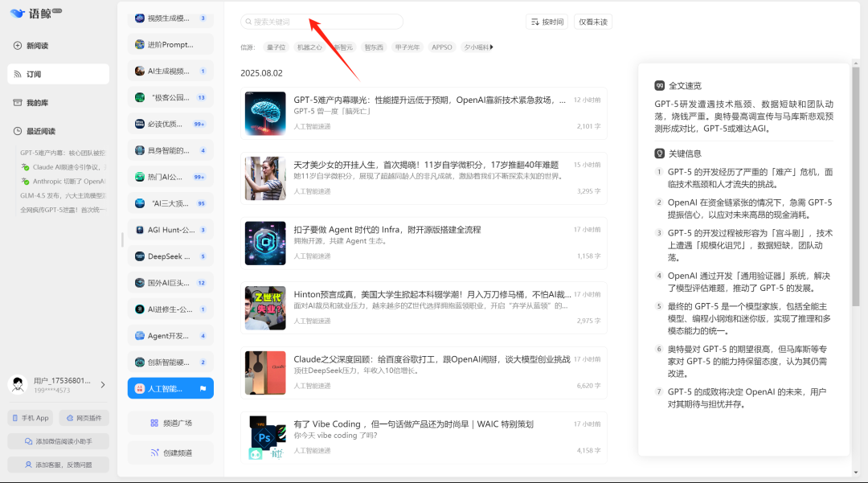
Task: Open the 具身智能的... channel
Action: pyautogui.click(x=170, y=150)
